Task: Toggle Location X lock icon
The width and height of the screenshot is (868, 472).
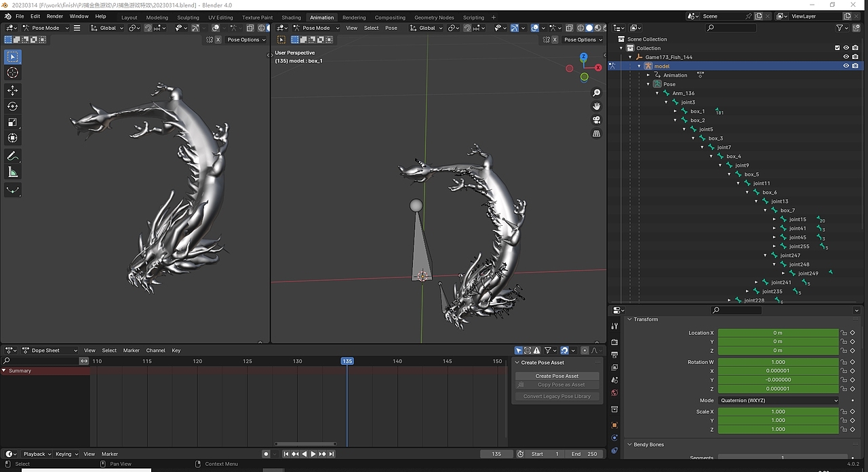Action: tap(844, 333)
